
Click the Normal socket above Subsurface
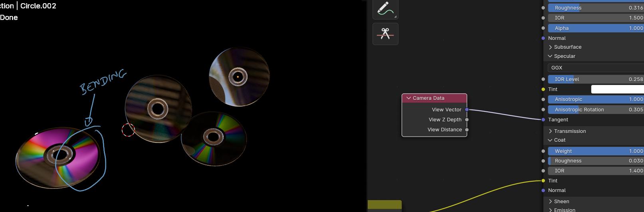pos(543,38)
